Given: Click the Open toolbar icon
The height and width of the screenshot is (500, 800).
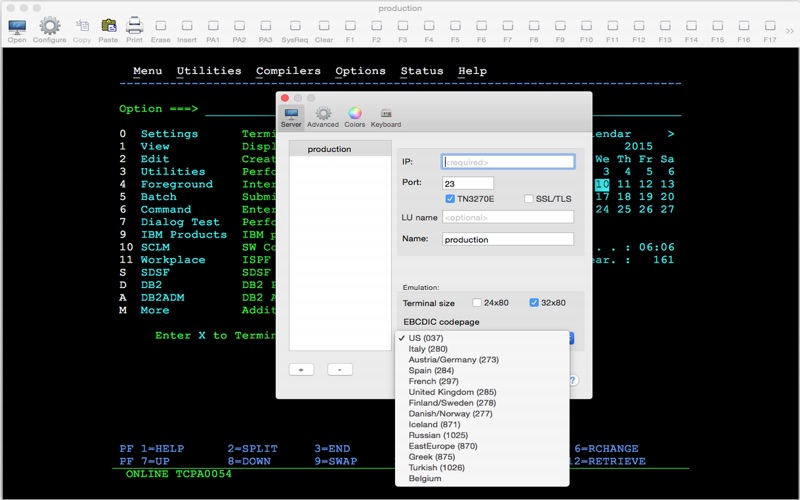Looking at the screenshot, I should (x=17, y=27).
